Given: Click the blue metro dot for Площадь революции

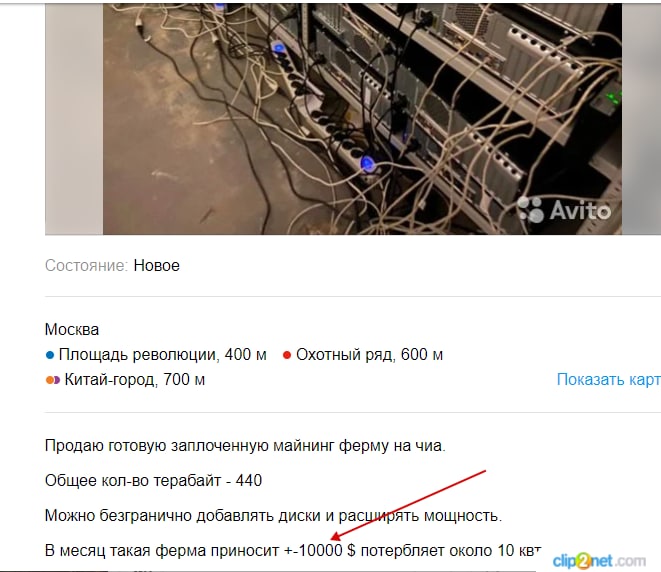Looking at the screenshot, I should pyautogui.click(x=50, y=355).
